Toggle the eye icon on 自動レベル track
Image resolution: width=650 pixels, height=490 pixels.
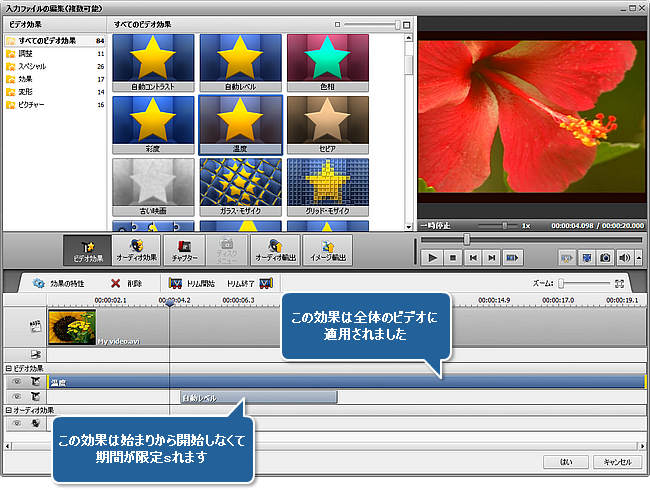tap(16, 397)
